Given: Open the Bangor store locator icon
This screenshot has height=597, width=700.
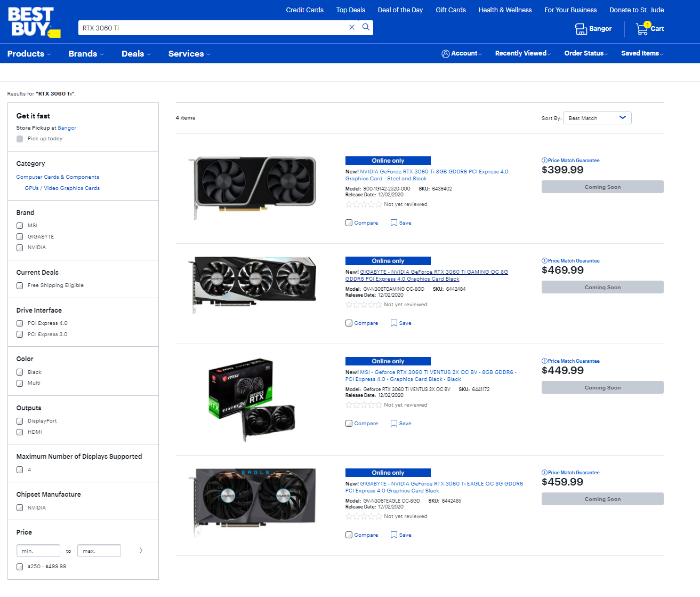Looking at the screenshot, I should pyautogui.click(x=581, y=29).
